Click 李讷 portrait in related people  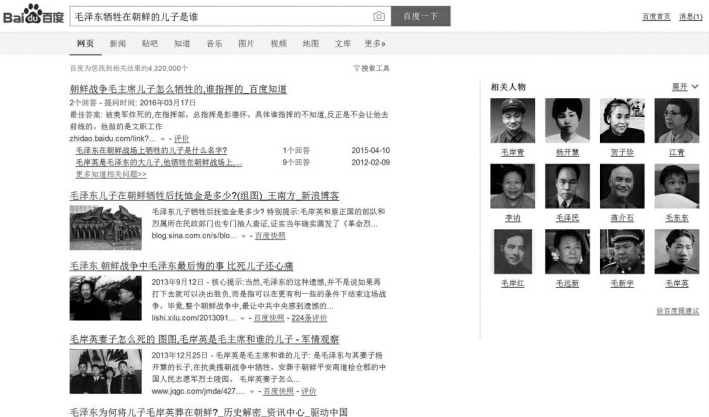[x=512, y=186]
